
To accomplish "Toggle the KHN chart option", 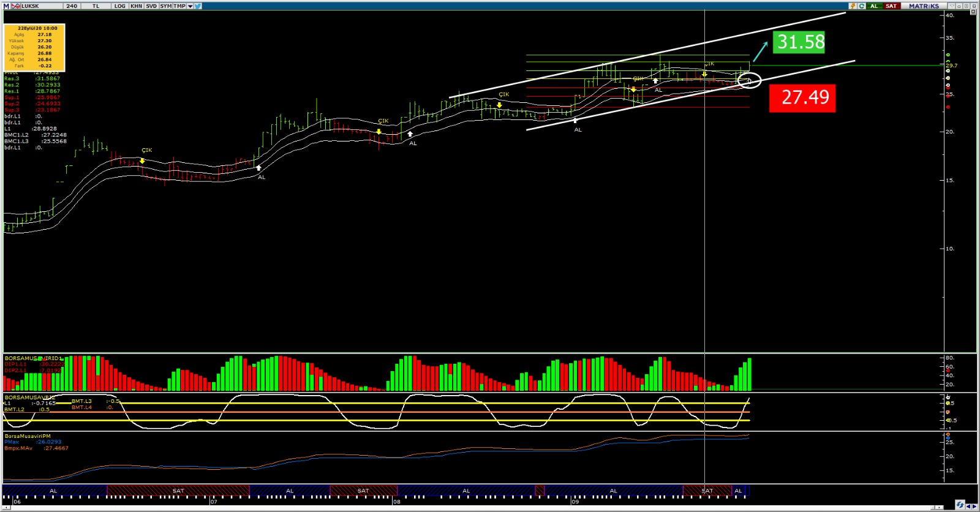I will coord(136,6).
